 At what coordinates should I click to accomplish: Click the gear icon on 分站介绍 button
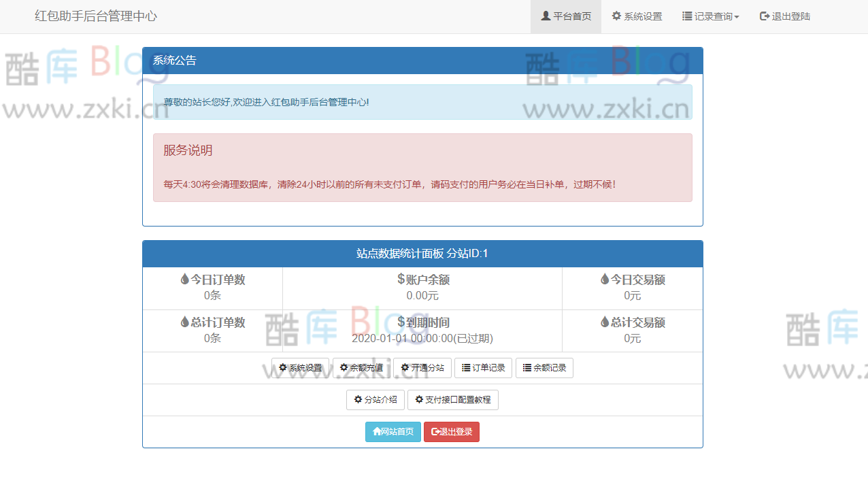(357, 399)
